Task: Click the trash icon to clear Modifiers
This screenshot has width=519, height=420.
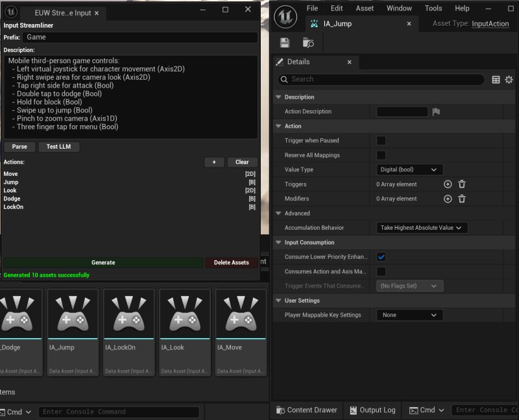Action: click(x=462, y=199)
